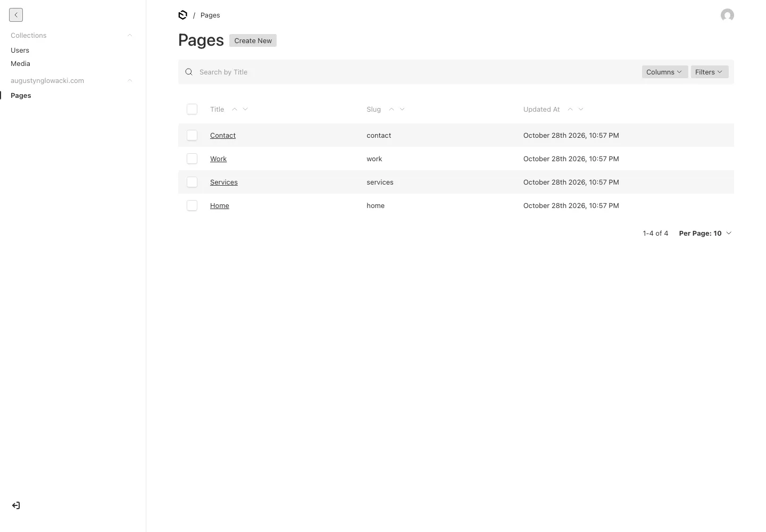Click the 'services' slug cell

[x=380, y=182]
